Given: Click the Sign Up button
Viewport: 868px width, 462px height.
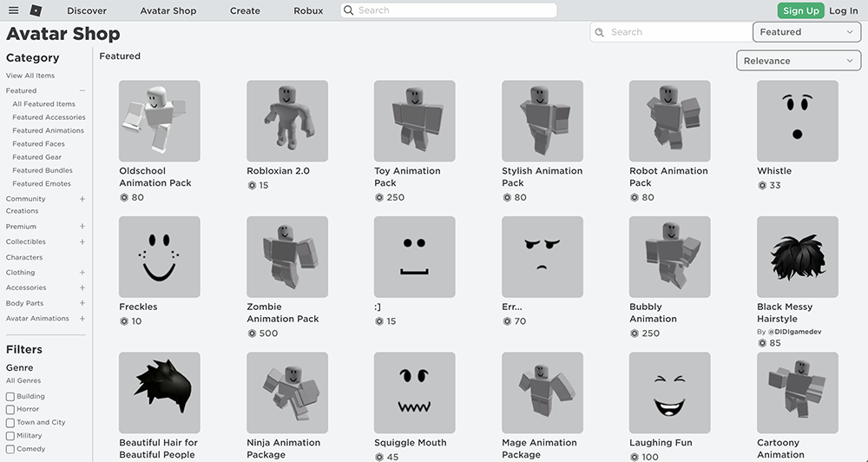Looking at the screenshot, I should click(x=800, y=10).
